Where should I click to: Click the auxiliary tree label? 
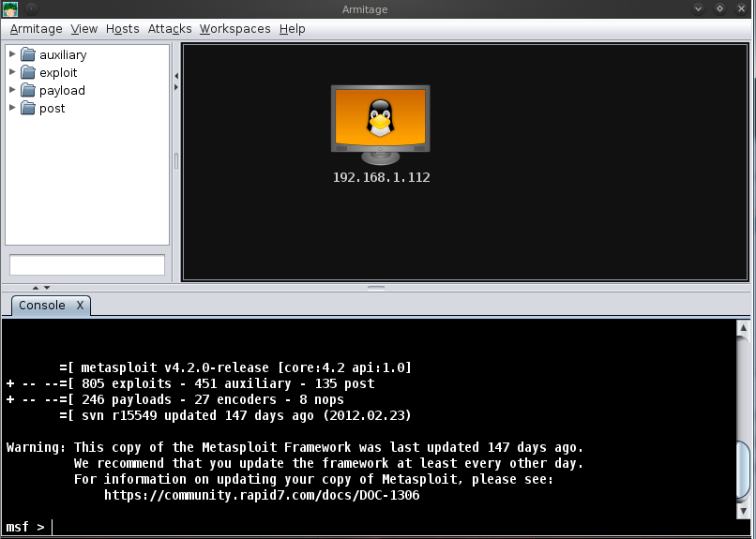tap(63, 55)
